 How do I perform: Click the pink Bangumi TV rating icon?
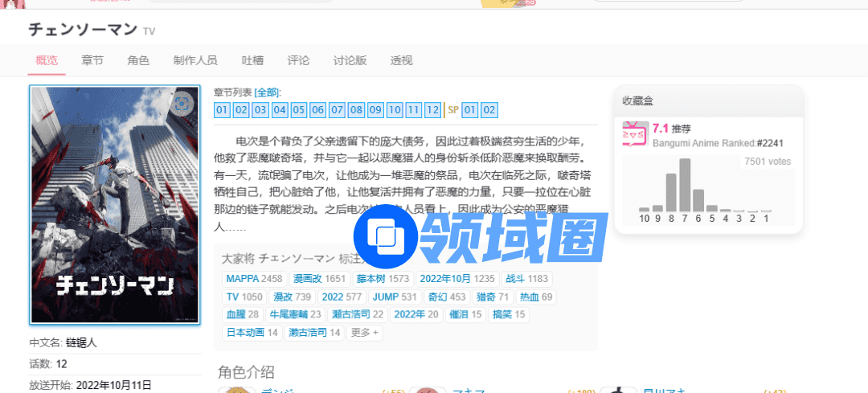(635, 133)
